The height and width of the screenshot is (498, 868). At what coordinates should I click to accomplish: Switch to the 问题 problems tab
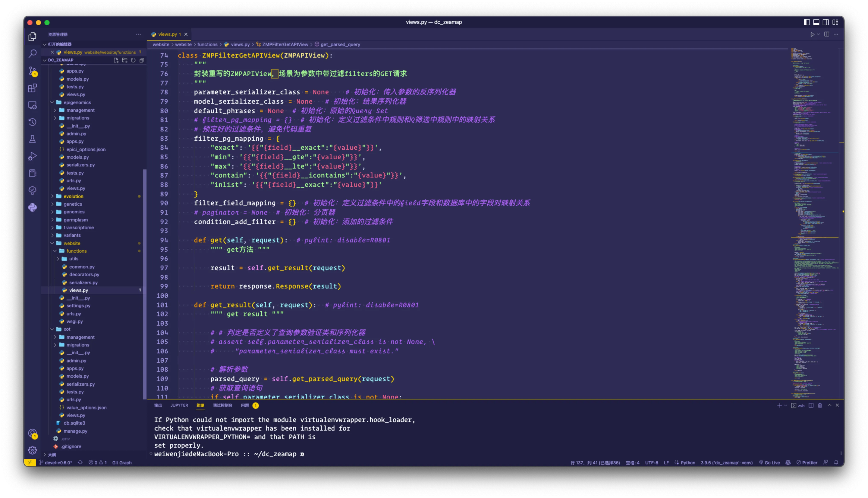[x=245, y=405]
